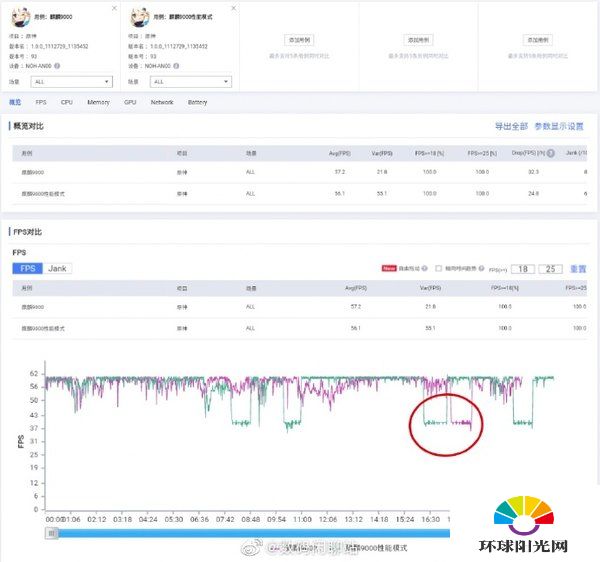
Task: Click the 导出全部 export-all link
Action: coord(511,126)
